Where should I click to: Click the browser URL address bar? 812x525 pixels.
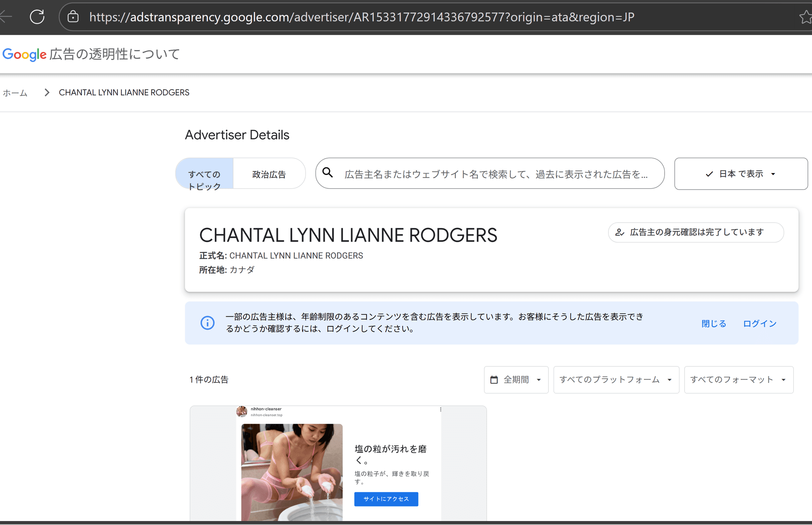pyautogui.click(x=362, y=17)
